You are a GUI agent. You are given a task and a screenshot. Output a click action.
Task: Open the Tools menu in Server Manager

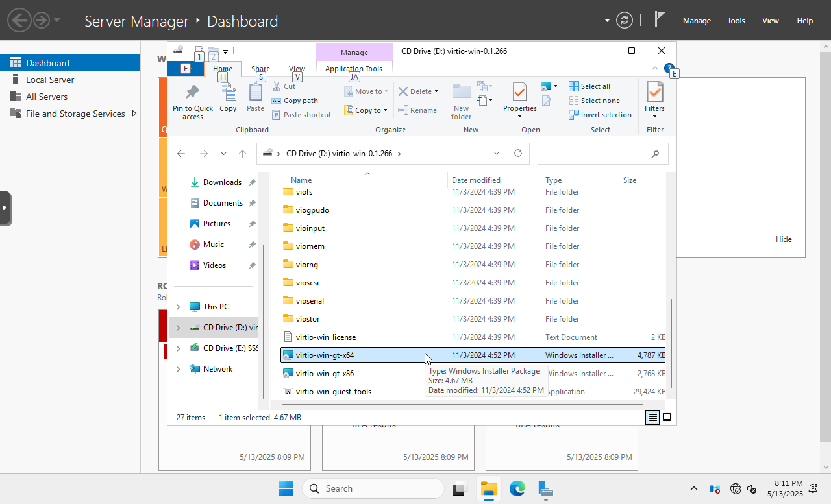[736, 21]
